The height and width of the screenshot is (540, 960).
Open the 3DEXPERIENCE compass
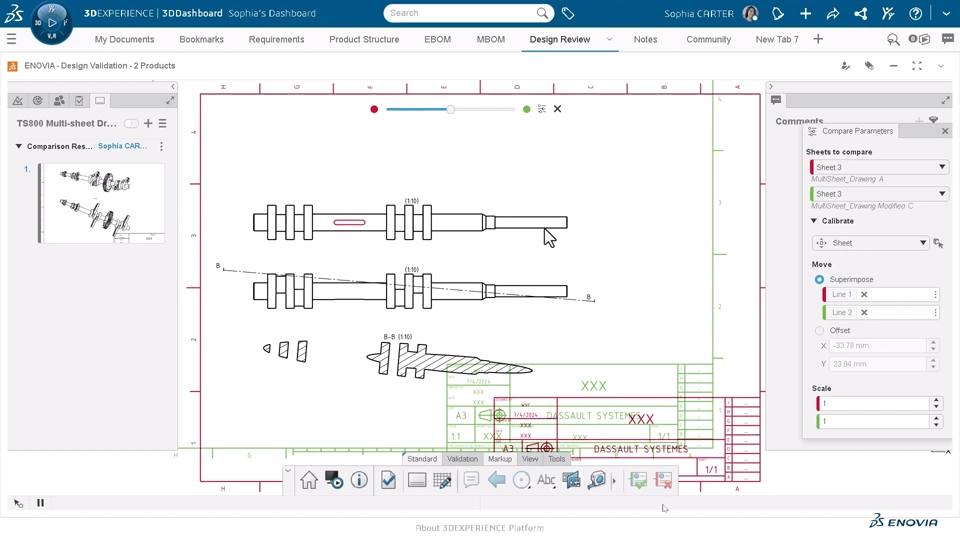click(x=51, y=23)
